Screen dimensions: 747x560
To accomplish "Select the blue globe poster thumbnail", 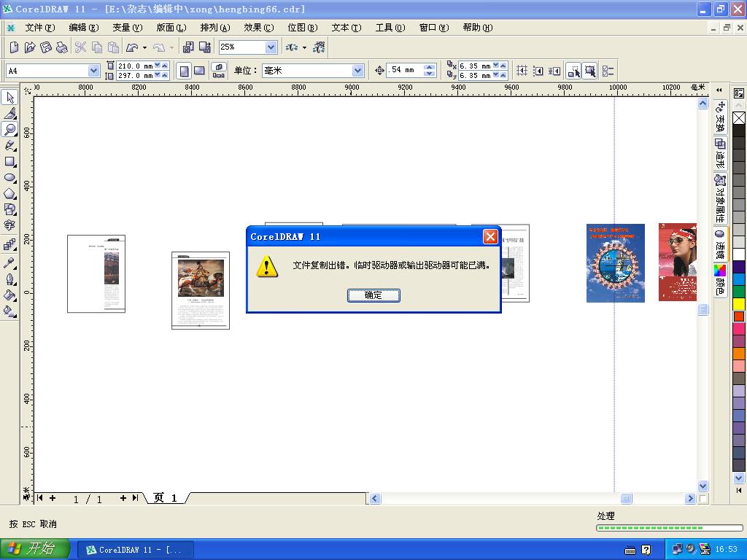I will pos(616,262).
